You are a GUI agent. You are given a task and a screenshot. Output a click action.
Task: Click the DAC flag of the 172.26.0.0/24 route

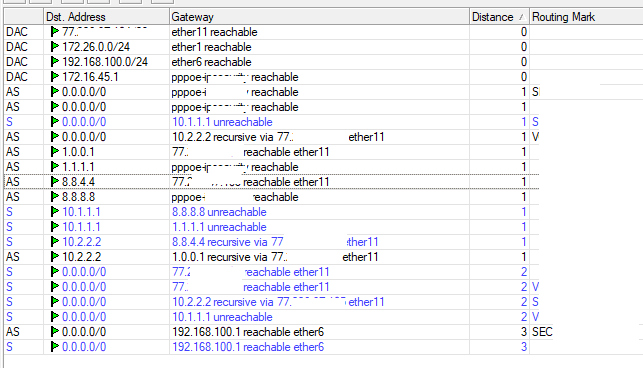click(x=17, y=47)
